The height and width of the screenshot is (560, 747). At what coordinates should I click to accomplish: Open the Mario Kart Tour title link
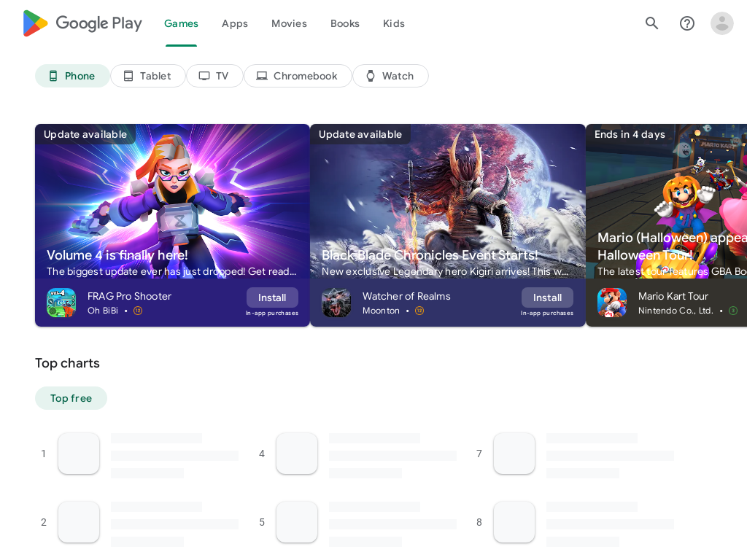(673, 296)
